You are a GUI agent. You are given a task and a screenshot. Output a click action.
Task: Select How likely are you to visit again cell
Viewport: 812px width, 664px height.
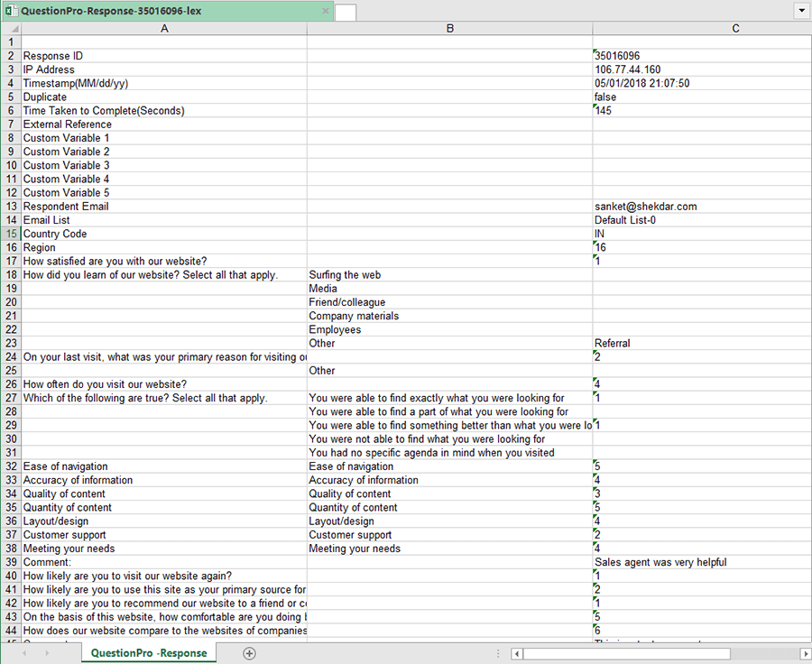[x=164, y=576]
